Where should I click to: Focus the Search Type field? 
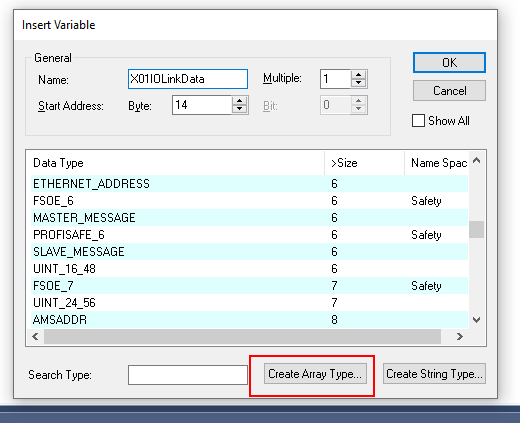188,375
